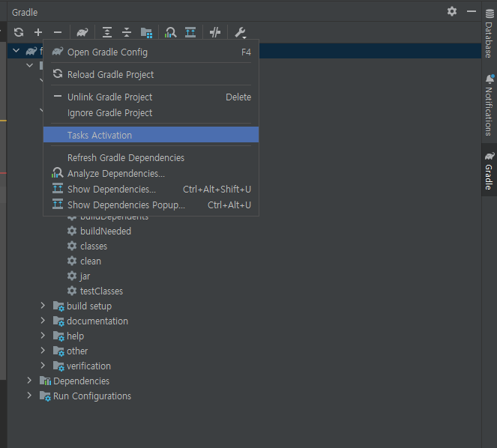
Task: Click the Dependencies chart folder icon
Action: tap(45, 381)
